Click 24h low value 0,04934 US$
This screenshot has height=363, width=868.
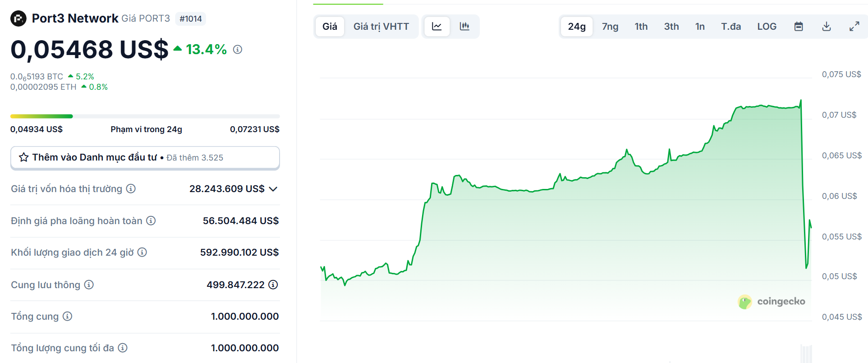pyautogui.click(x=37, y=129)
